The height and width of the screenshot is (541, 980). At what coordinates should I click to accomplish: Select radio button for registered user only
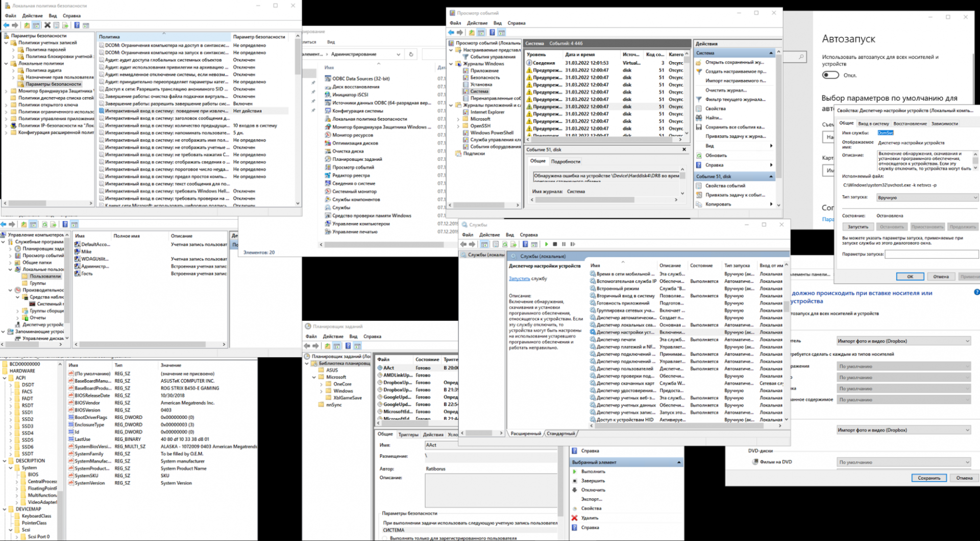coord(386,538)
